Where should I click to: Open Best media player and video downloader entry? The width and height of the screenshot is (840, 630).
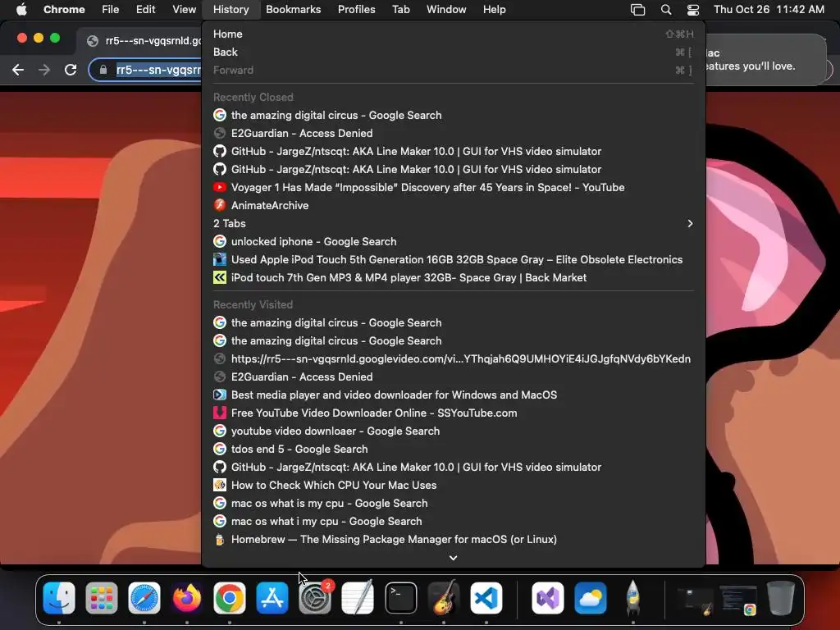(x=453, y=395)
